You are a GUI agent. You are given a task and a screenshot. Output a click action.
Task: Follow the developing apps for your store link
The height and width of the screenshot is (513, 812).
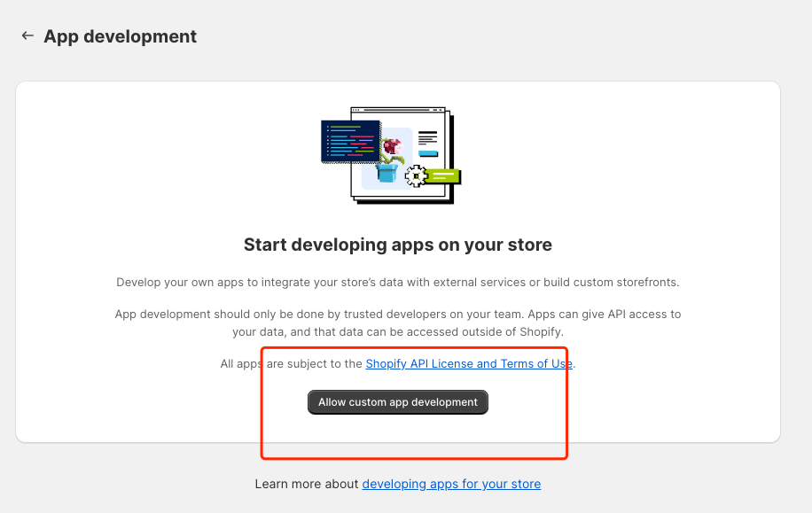(x=451, y=484)
